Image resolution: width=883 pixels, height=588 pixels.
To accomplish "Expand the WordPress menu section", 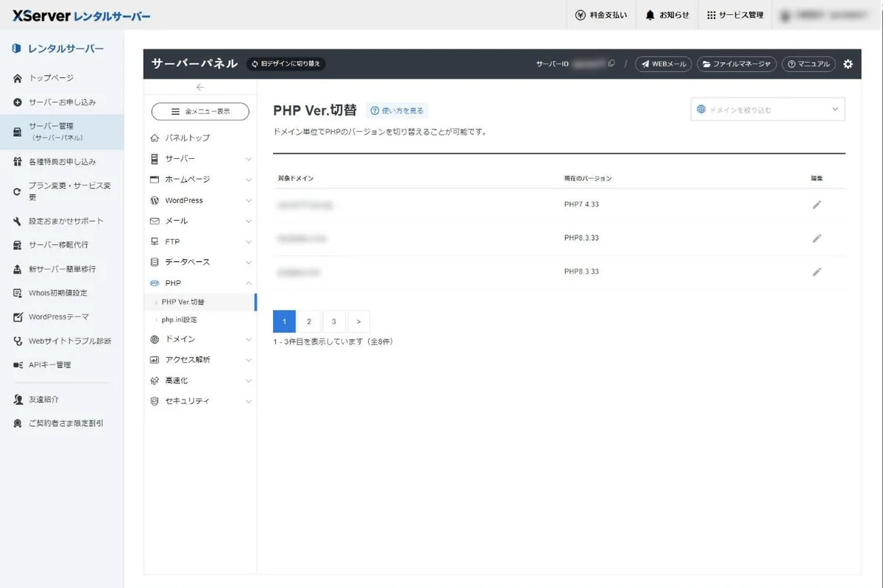I will coord(200,200).
